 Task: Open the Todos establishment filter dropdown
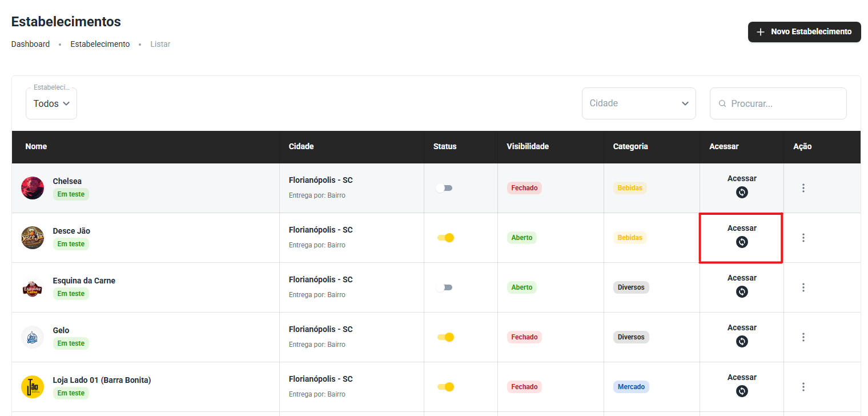51,103
